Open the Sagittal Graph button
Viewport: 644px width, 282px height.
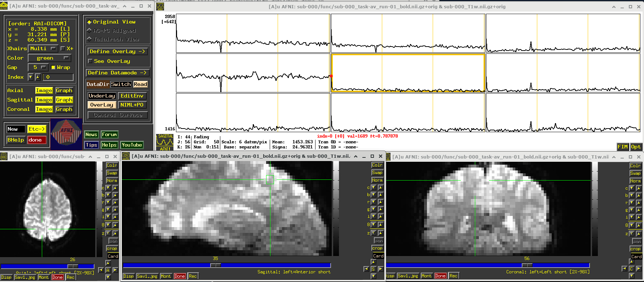[x=64, y=100]
